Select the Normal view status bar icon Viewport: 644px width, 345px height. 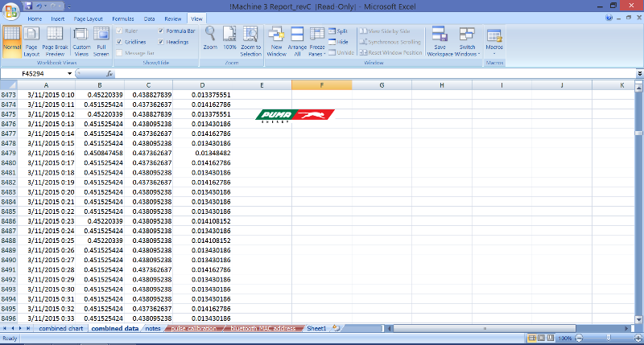point(532,338)
